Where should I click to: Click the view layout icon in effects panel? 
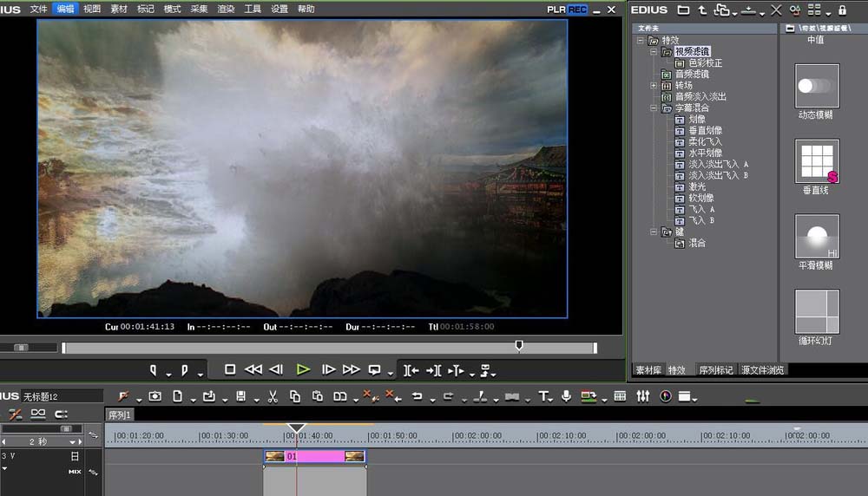(x=814, y=10)
